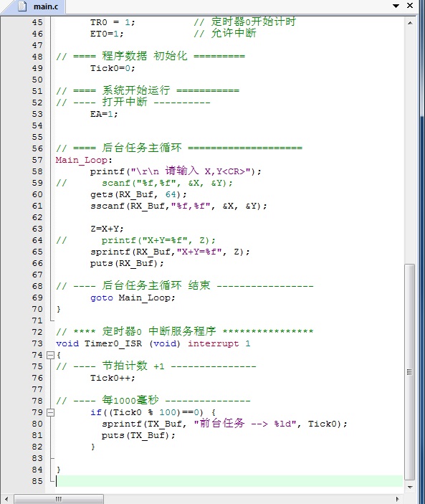The image size is (425, 504).
Task: Click the Z=X+Y; statement
Action: click(107, 229)
